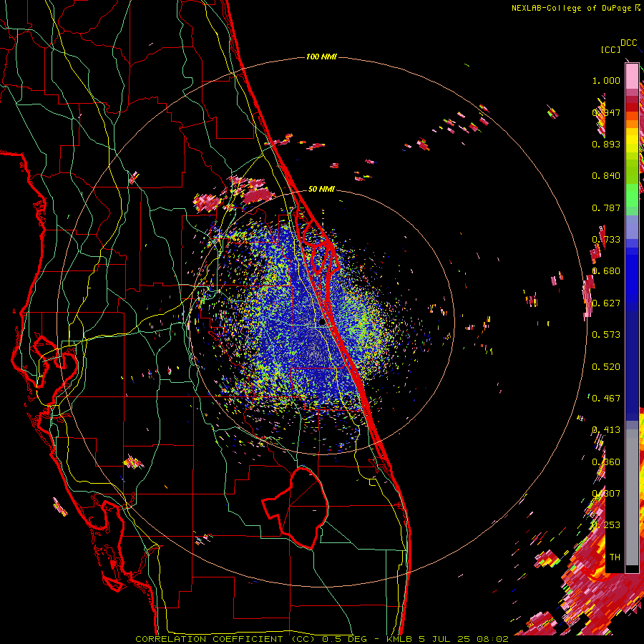
Task: Click the 50 NMI range ring label
Action: pyautogui.click(x=321, y=189)
